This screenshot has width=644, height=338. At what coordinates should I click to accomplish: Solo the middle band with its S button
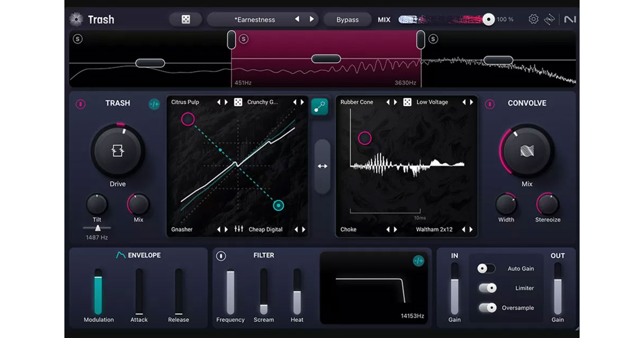[245, 40]
